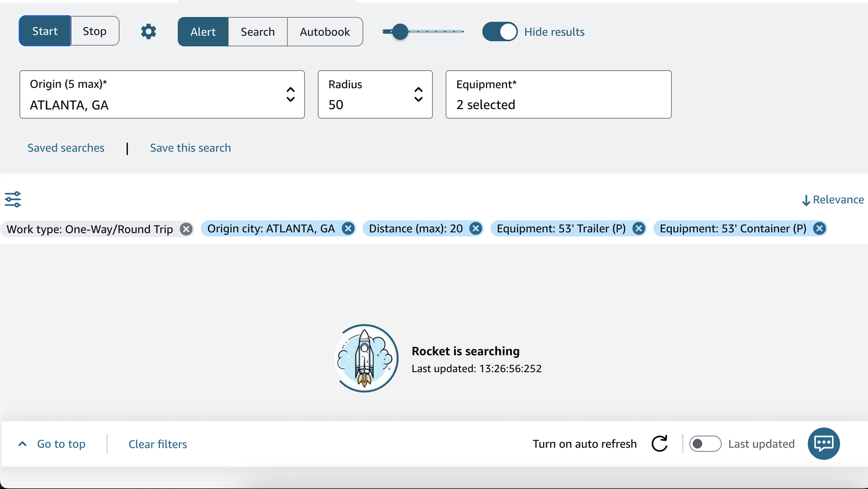The width and height of the screenshot is (868, 489).
Task: Toggle the Hide results switch
Action: [x=500, y=32]
